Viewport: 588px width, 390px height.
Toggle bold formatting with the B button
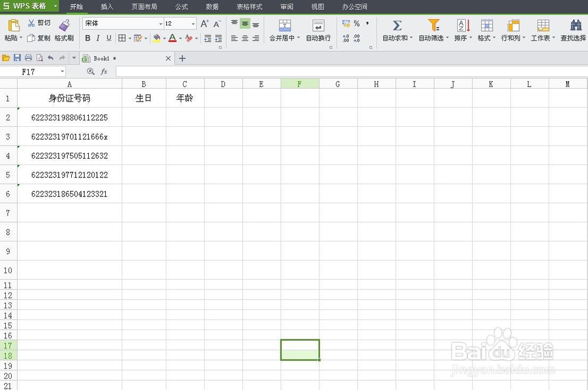tap(87, 38)
